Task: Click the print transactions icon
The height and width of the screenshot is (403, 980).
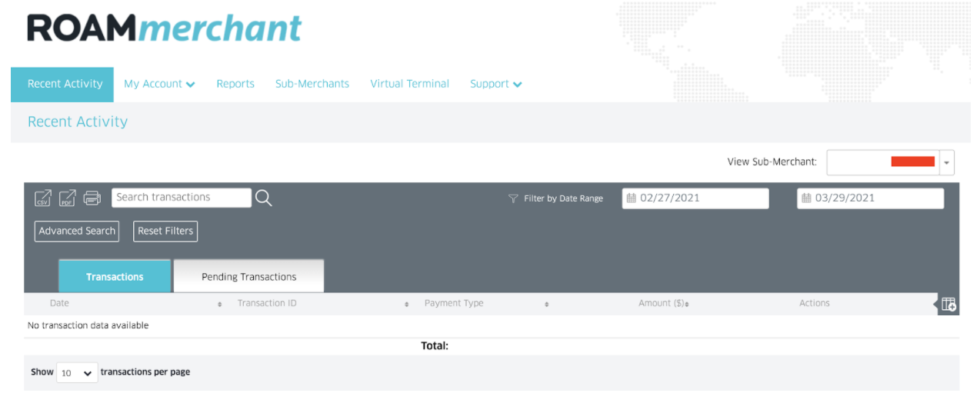Action: click(x=92, y=198)
